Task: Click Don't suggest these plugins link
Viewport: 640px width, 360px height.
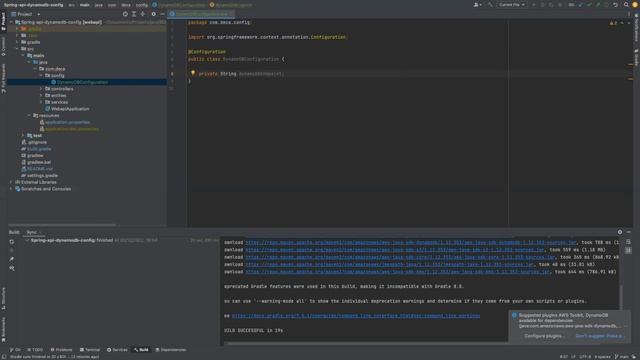Action: (x=600, y=336)
